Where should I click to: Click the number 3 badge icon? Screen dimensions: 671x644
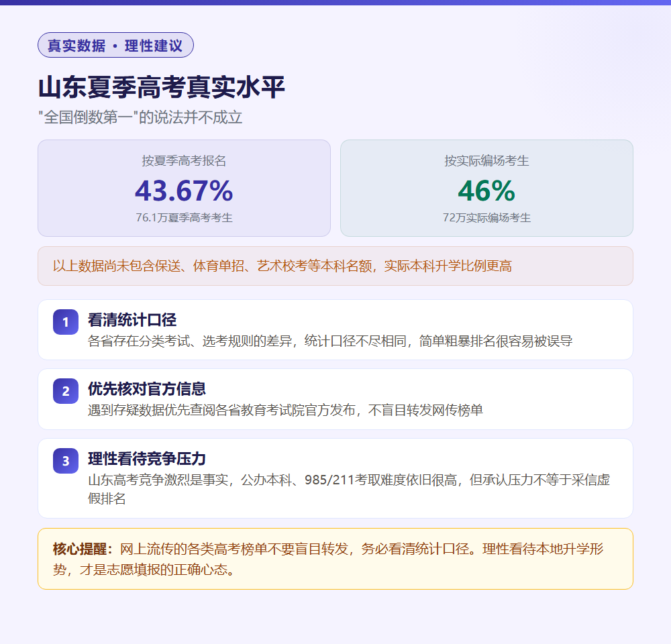pos(66,461)
